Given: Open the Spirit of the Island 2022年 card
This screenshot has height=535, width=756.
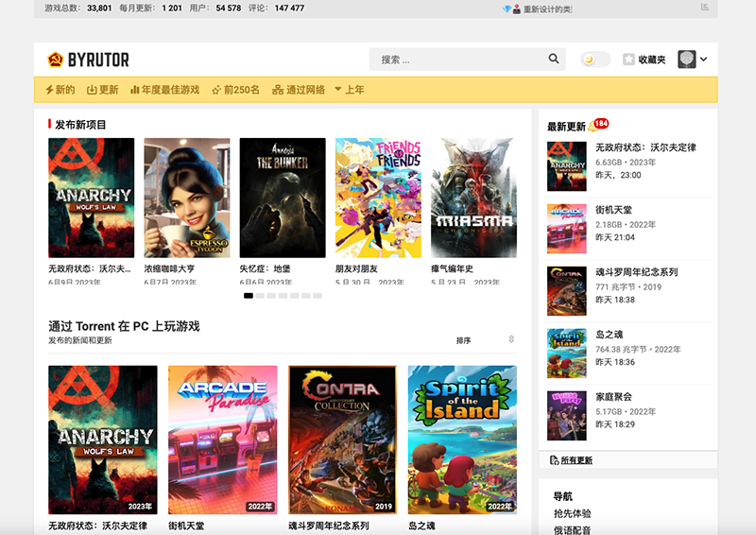Looking at the screenshot, I should tap(462, 440).
